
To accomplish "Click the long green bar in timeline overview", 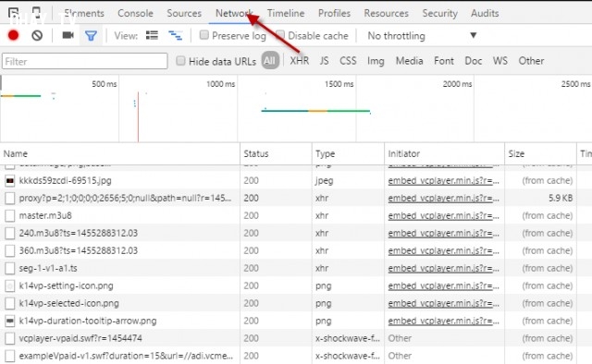I will 315,111.
